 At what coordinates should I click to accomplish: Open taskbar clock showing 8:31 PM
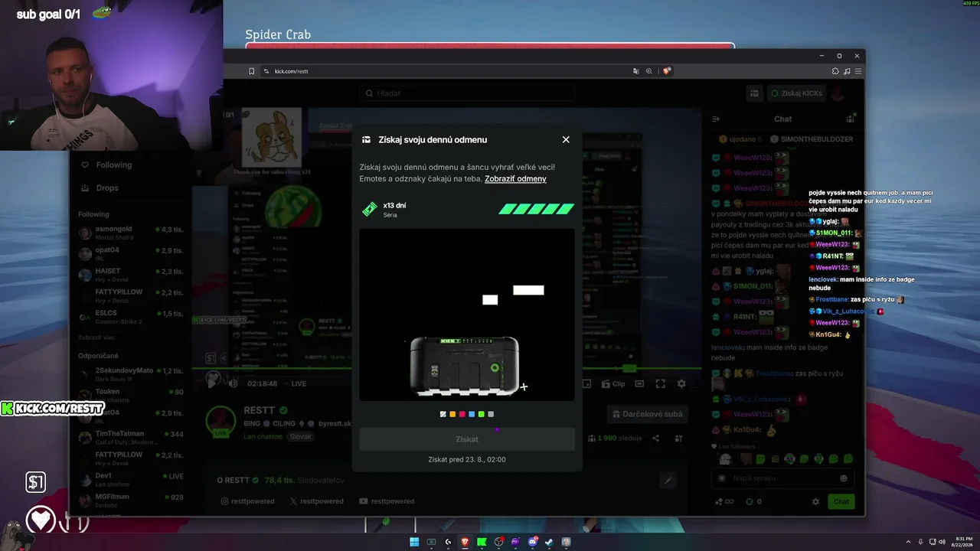coord(961,542)
